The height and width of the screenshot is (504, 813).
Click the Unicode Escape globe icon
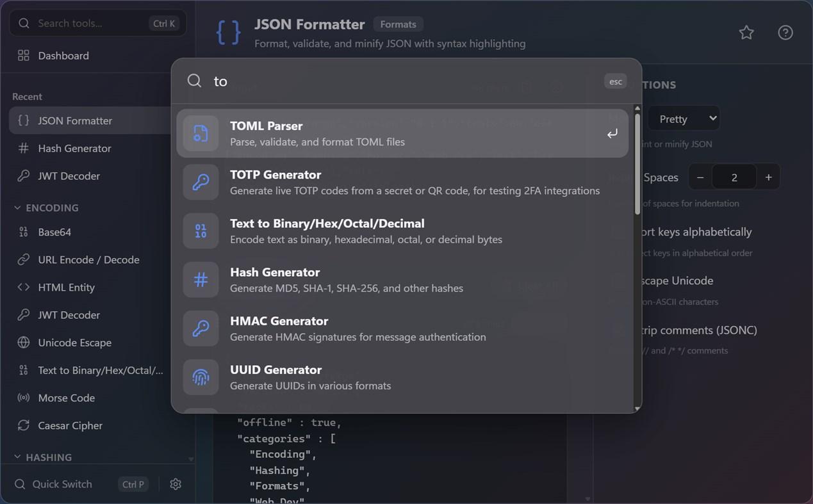[24, 343]
